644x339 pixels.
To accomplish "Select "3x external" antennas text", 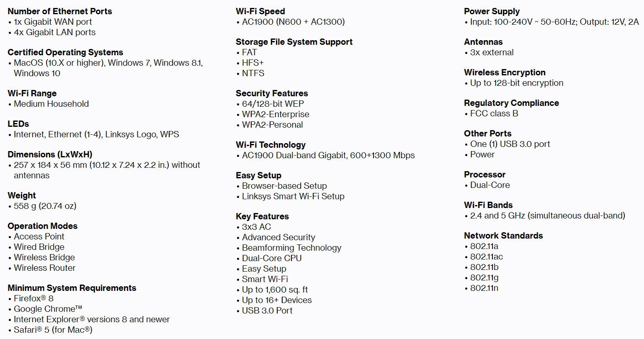I will point(492,52).
